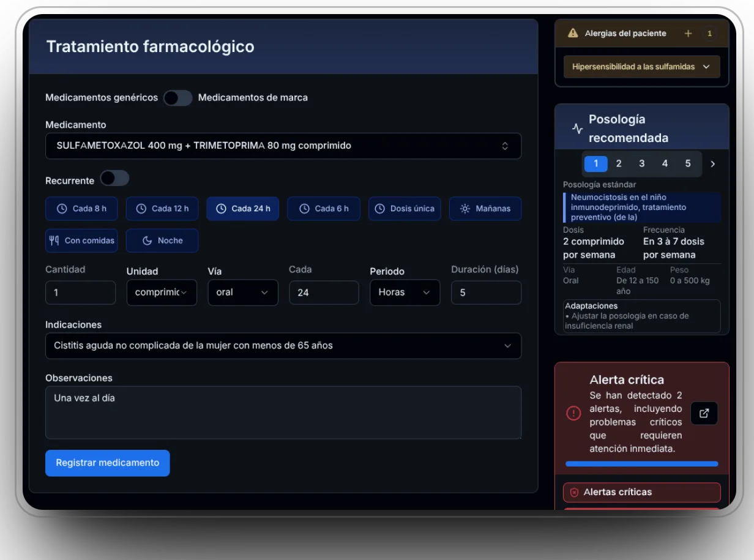Viewport: 754px width, 560px height.
Task: Click the Registrar medicamento button
Action: pyautogui.click(x=107, y=463)
